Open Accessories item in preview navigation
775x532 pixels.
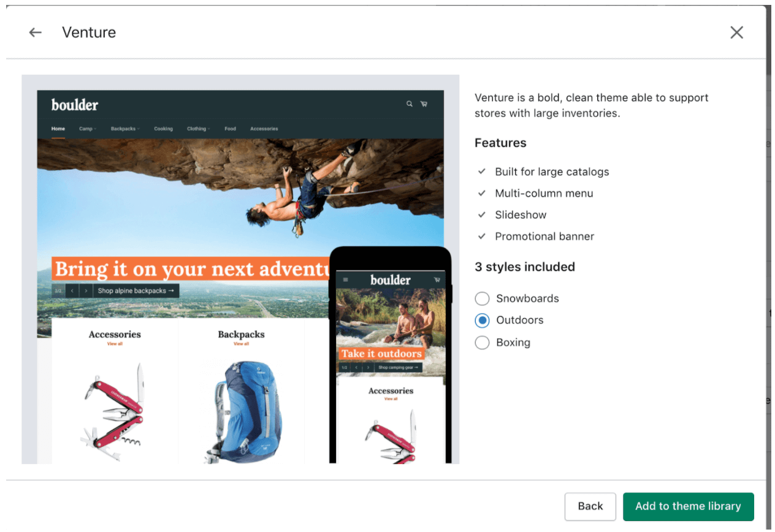(264, 129)
